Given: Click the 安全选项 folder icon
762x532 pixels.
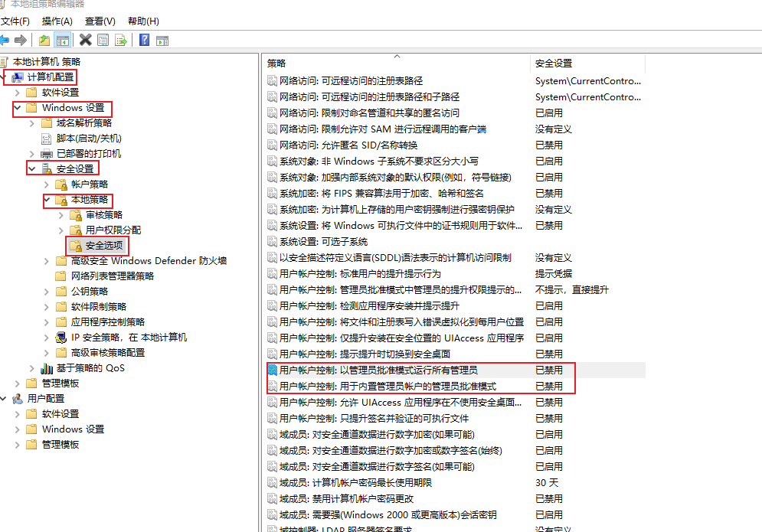Looking at the screenshot, I should (76, 246).
